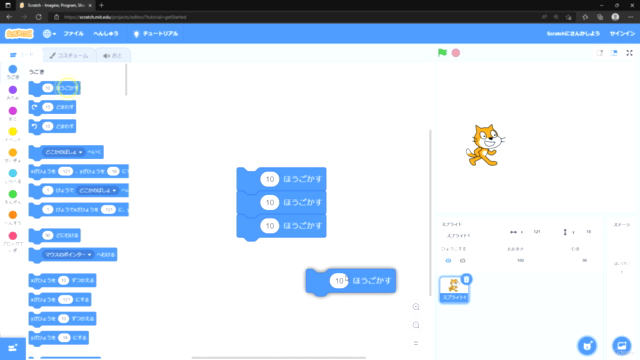The width and height of the screenshot is (640, 360).
Task: Delete スプライト1 with the trash icon
Action: [467, 279]
